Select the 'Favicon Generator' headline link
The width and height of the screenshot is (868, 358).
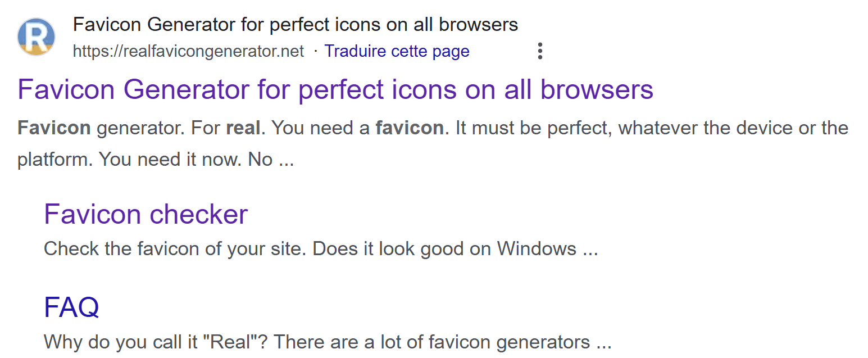[335, 89]
